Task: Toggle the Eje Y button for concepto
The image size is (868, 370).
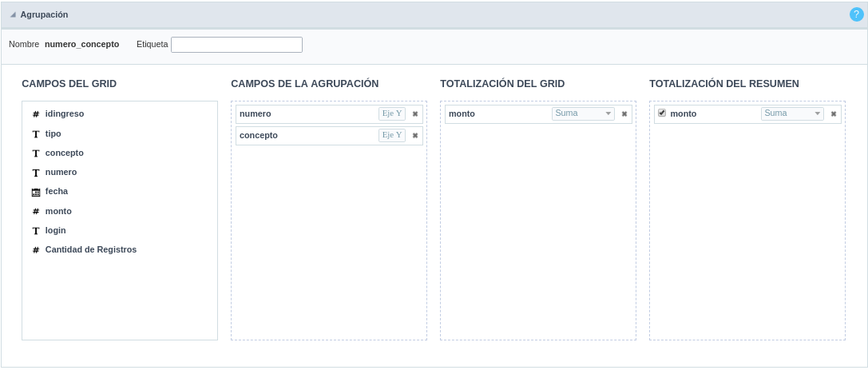Action: (392, 135)
